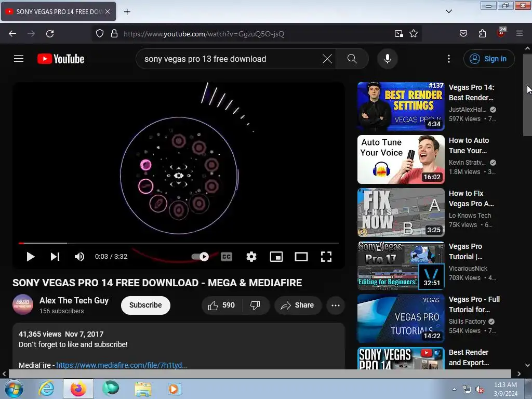This screenshot has width=532, height=399.
Task: Open media player taskbar icon
Action: coord(175,389)
